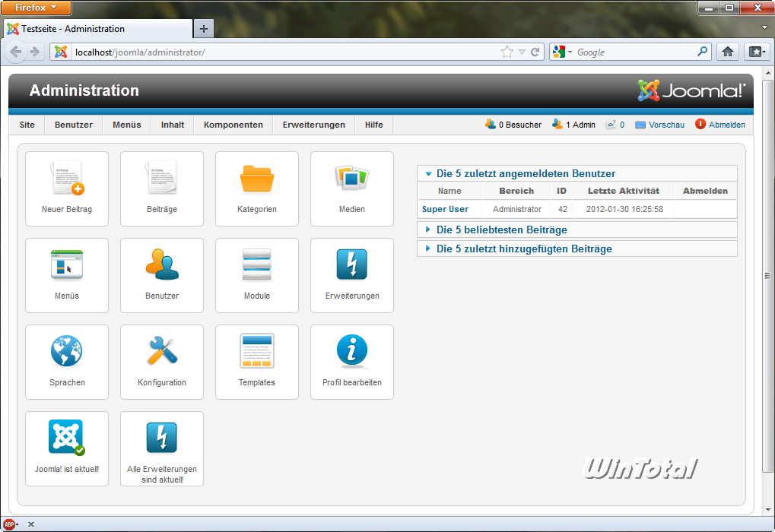This screenshot has height=532, width=775.
Task: Click the Adblock Plus icon in status bar
Action: point(9,524)
